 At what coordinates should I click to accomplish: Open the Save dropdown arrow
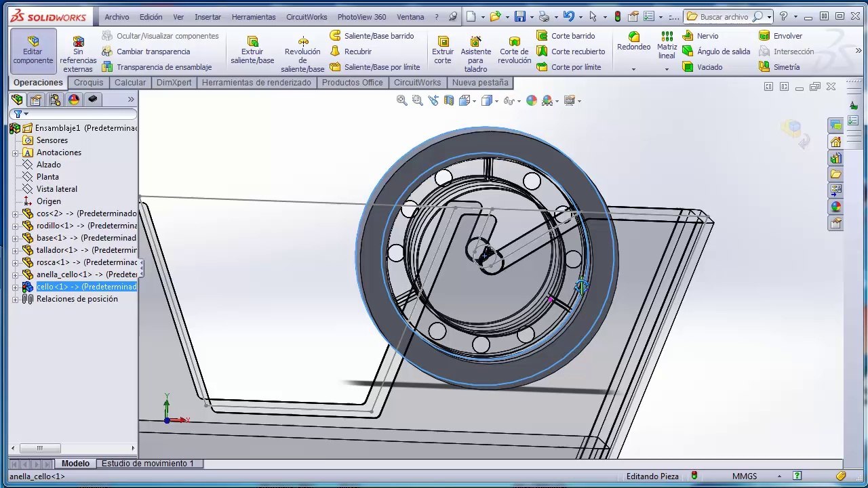pos(532,16)
